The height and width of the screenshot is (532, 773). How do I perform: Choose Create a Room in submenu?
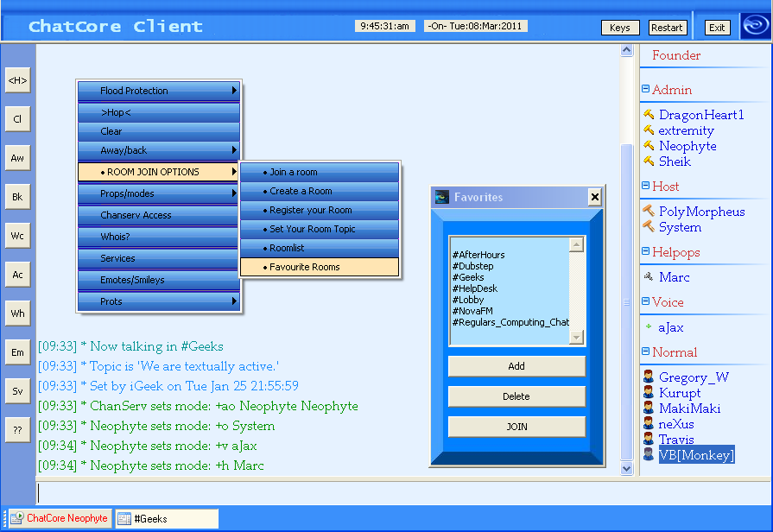pyautogui.click(x=320, y=191)
